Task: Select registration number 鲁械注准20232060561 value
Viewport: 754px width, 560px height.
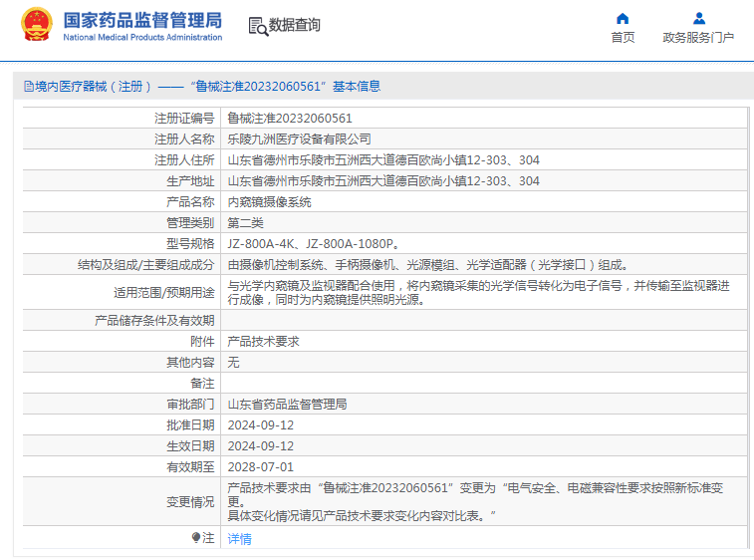Action: [x=290, y=118]
